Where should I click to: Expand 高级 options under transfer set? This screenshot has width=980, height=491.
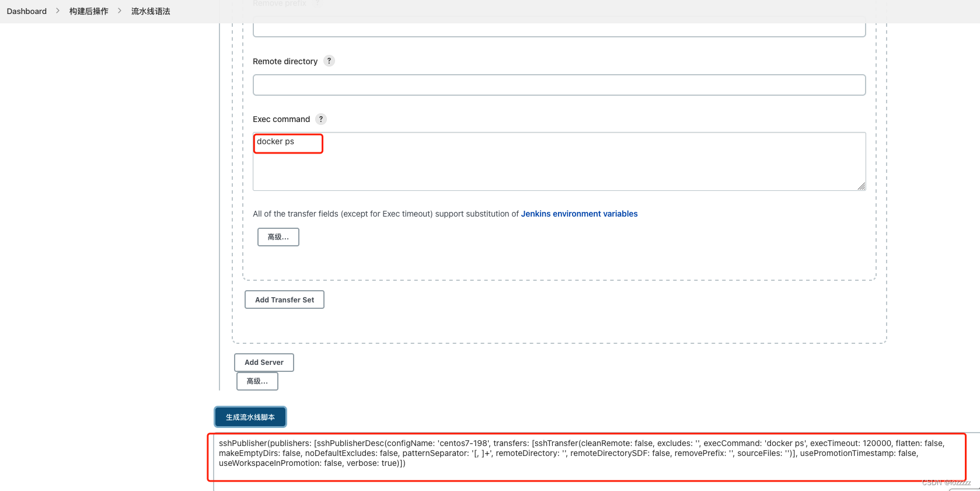278,237
